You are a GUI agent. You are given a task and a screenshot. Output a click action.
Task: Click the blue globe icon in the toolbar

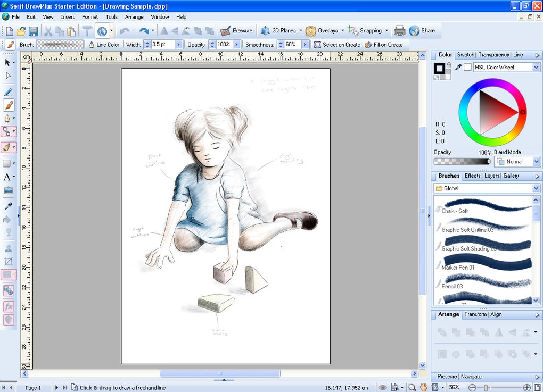pyautogui.click(x=102, y=31)
